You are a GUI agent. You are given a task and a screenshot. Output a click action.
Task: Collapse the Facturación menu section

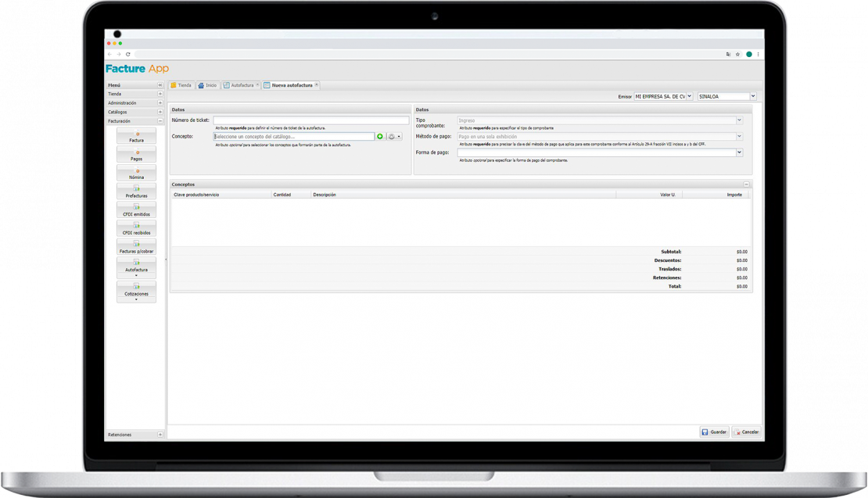(x=160, y=121)
